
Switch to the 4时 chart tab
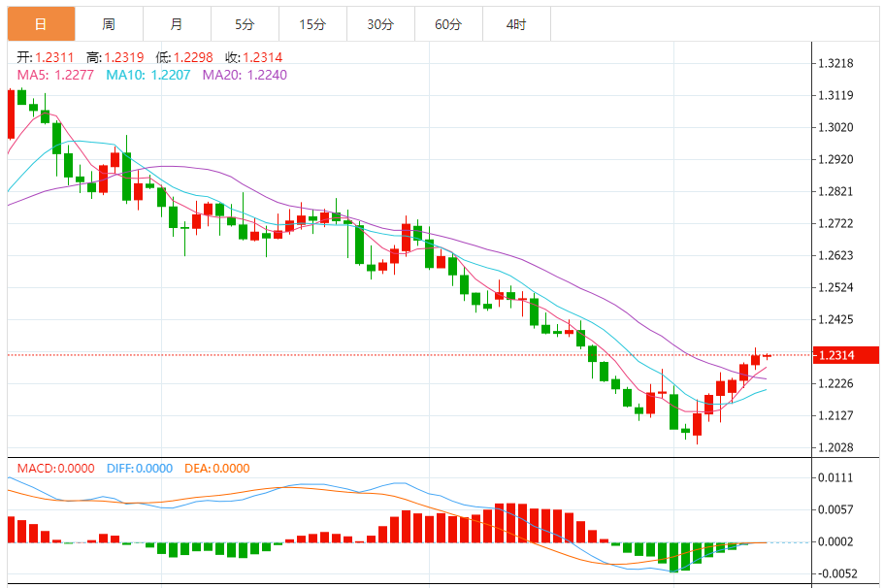516,24
